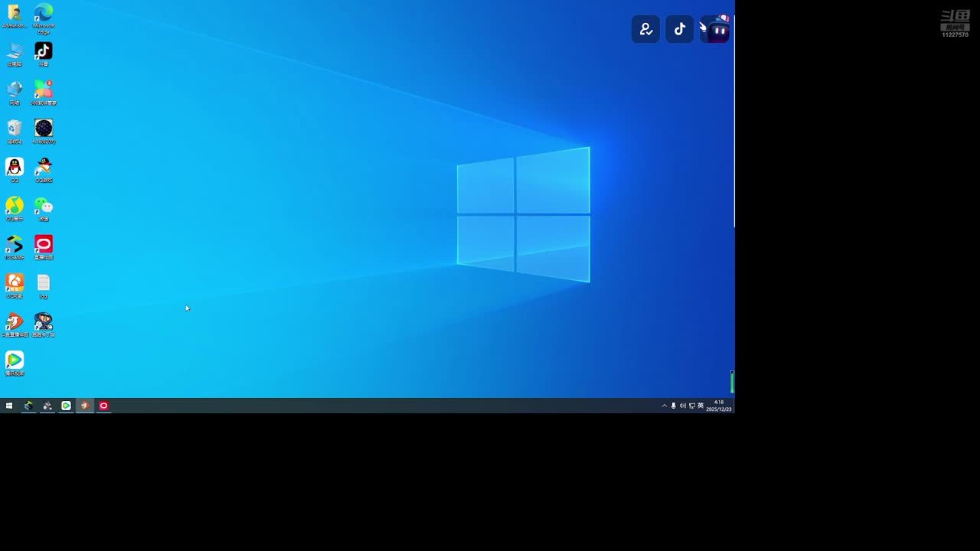Select the TikTok (抖音) desktop shortcut
980x551 pixels.
coord(44,54)
